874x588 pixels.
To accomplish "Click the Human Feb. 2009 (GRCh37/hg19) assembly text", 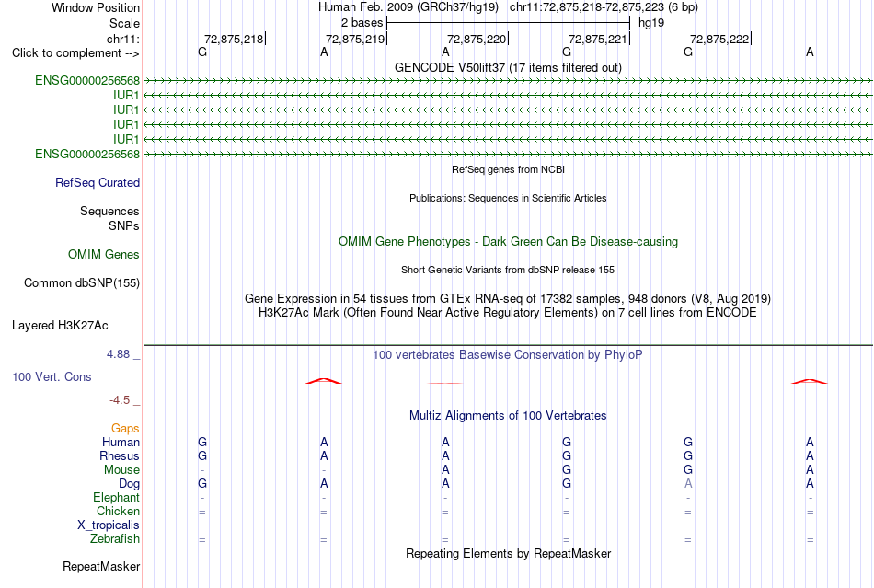I will coord(408,7).
